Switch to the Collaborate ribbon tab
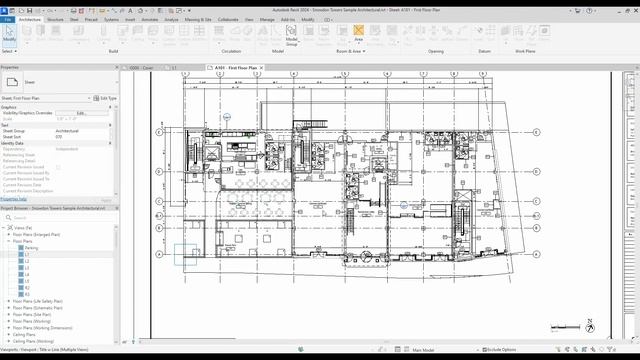The width and height of the screenshot is (640, 360). pos(228,20)
